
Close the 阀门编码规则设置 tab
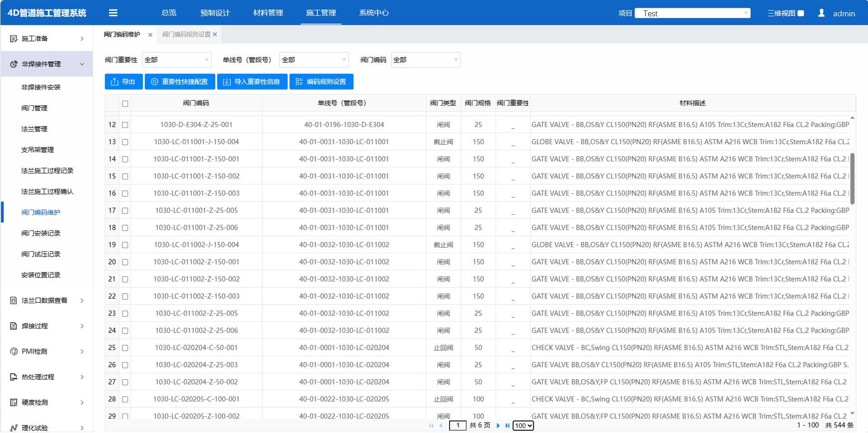pyautogui.click(x=215, y=34)
